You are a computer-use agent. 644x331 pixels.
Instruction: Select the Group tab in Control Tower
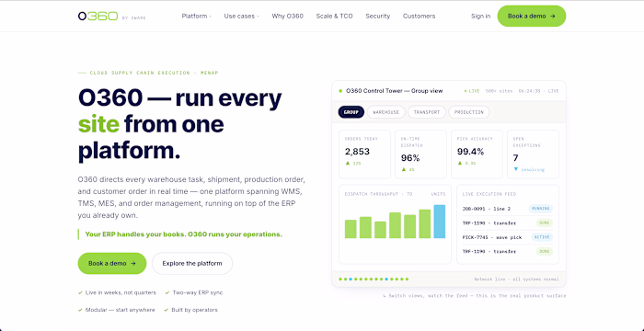[x=351, y=112]
